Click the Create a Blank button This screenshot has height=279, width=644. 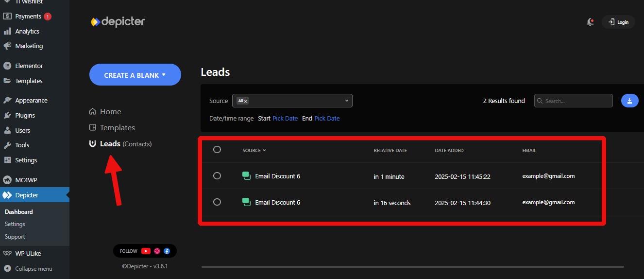(x=135, y=75)
